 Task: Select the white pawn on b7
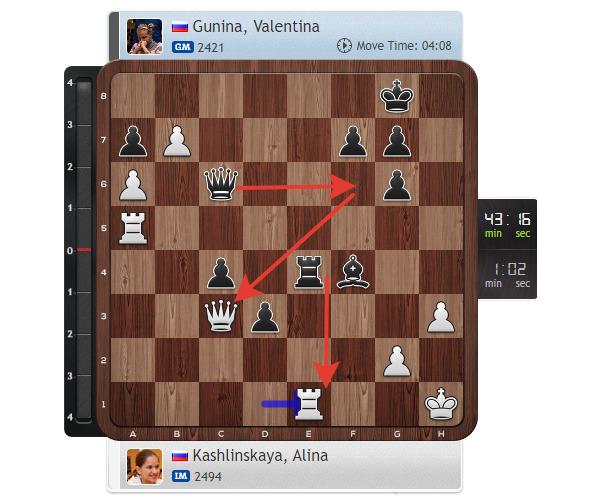pyautogui.click(x=177, y=141)
